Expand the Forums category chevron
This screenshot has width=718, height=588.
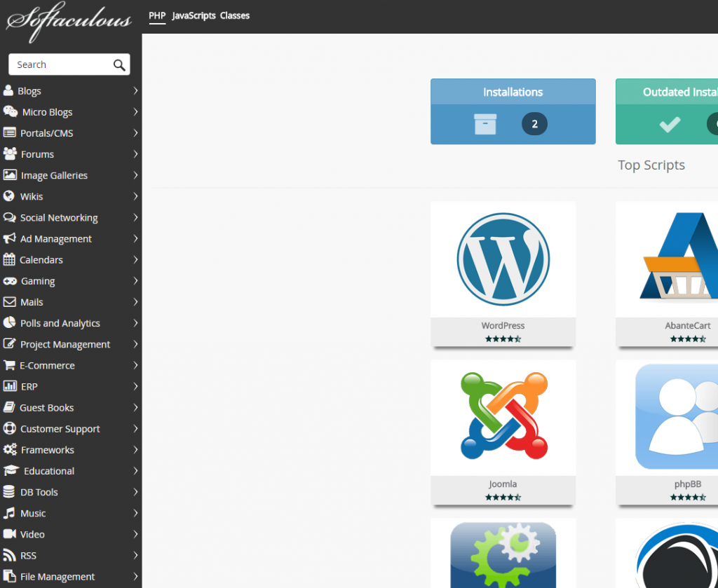pos(135,153)
